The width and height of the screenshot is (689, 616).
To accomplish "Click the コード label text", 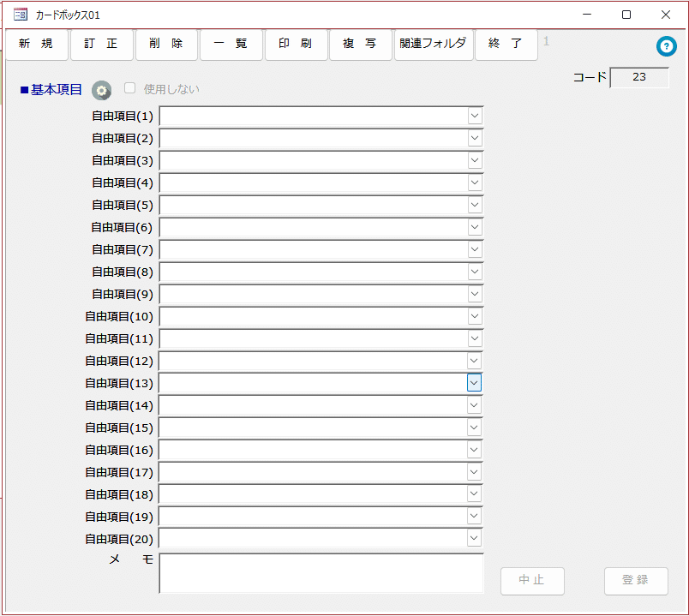I will tap(590, 78).
